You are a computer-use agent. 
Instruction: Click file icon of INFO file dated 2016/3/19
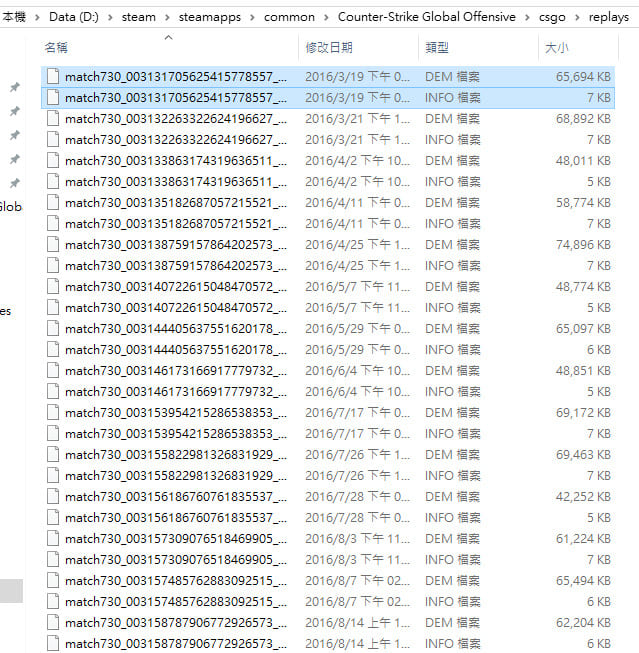(x=53, y=97)
